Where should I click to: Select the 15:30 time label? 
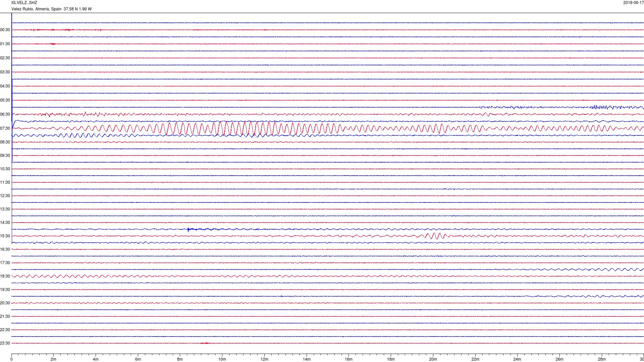5,236
